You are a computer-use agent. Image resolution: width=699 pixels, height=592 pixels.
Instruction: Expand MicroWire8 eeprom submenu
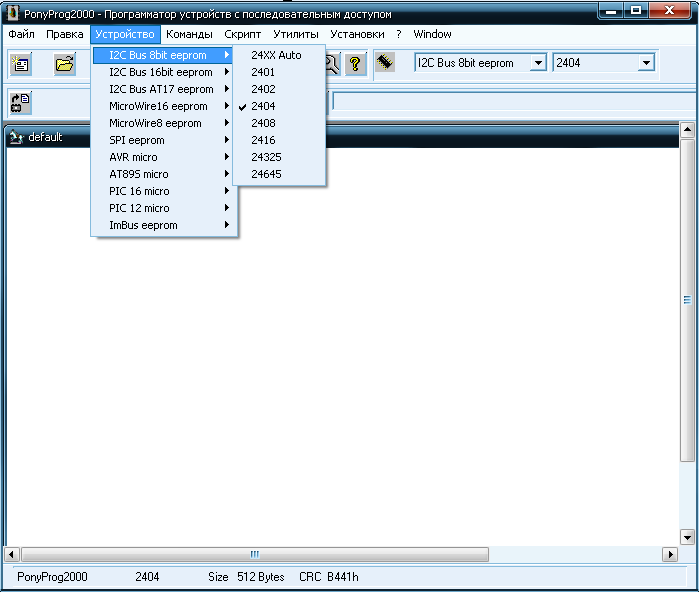[x=163, y=123]
